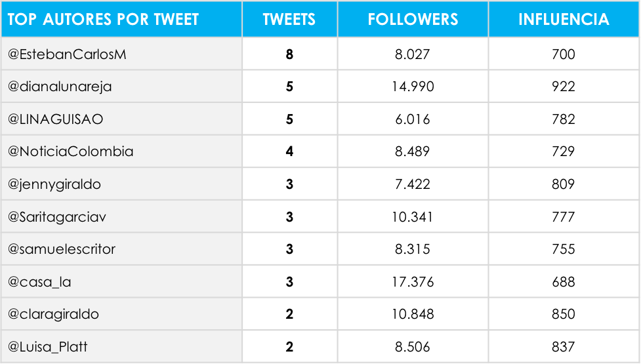Select the INFLUENCIA column header

[x=564, y=19]
